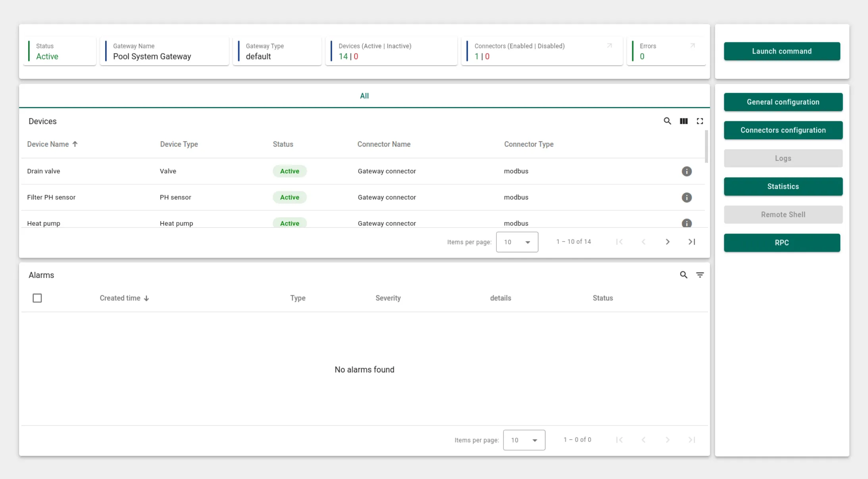Image resolution: width=868 pixels, height=479 pixels.
Task: Go to next page of Devices
Action: tap(668, 242)
